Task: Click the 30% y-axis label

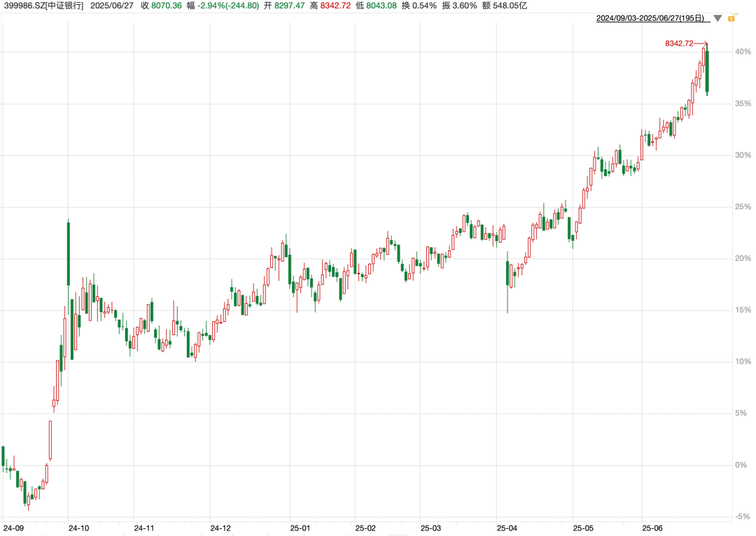Action: [x=743, y=155]
